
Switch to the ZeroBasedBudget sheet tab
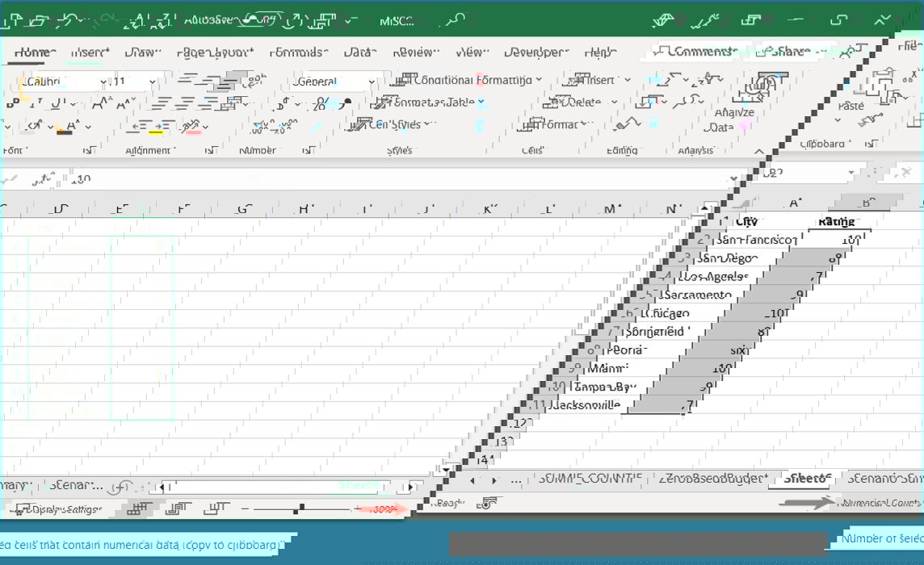pyautogui.click(x=713, y=479)
